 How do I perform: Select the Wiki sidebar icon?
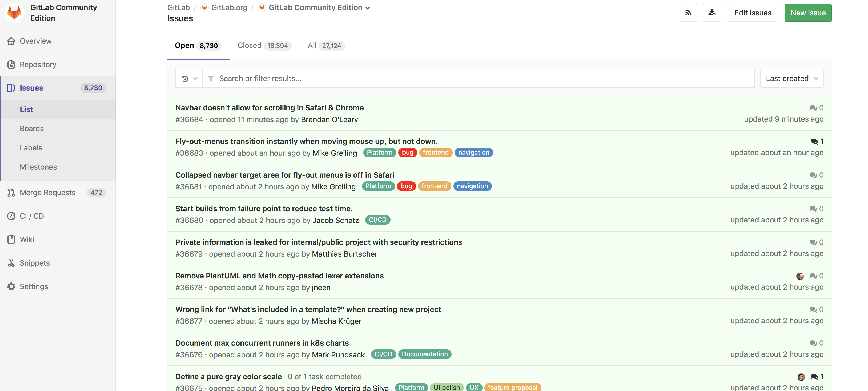click(11, 239)
